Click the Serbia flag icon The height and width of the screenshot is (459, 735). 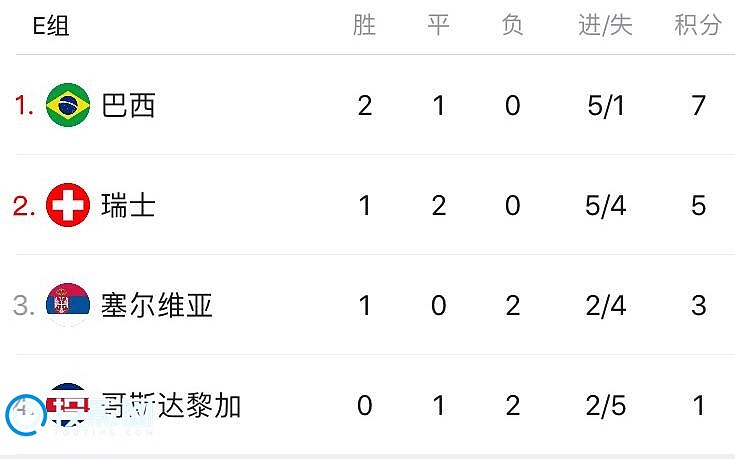point(68,305)
